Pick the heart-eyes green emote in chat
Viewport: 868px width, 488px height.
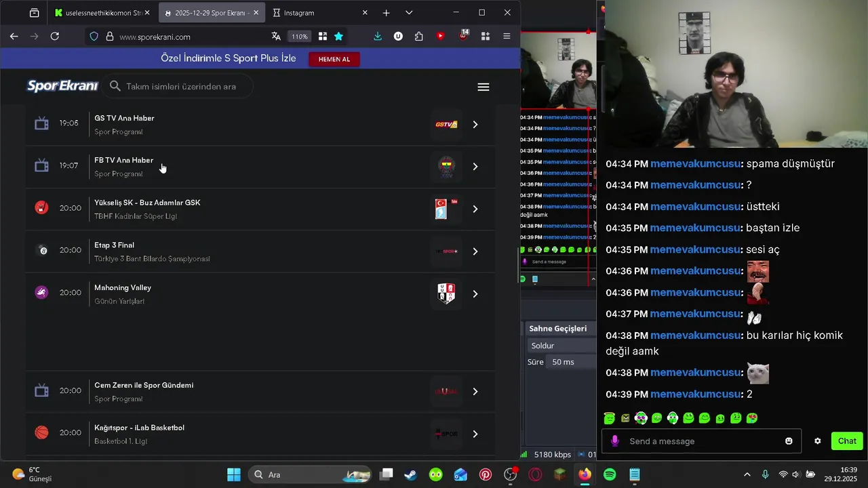[x=751, y=418]
